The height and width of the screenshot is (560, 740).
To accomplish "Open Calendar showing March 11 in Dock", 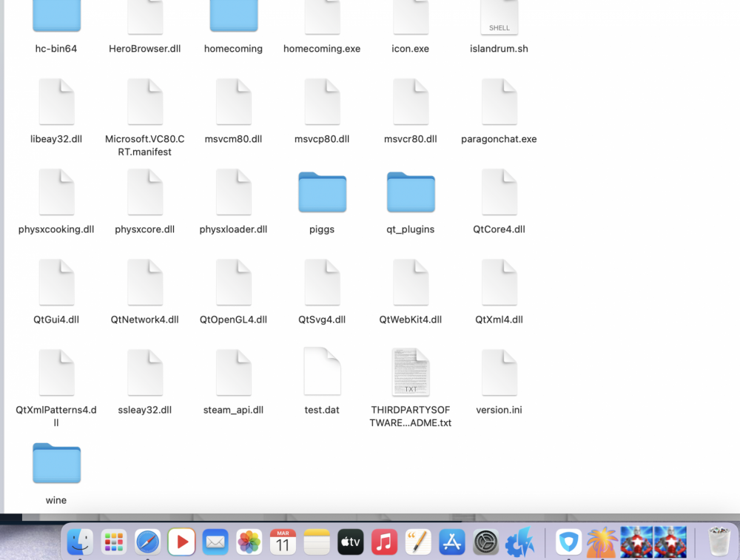I will [283, 542].
